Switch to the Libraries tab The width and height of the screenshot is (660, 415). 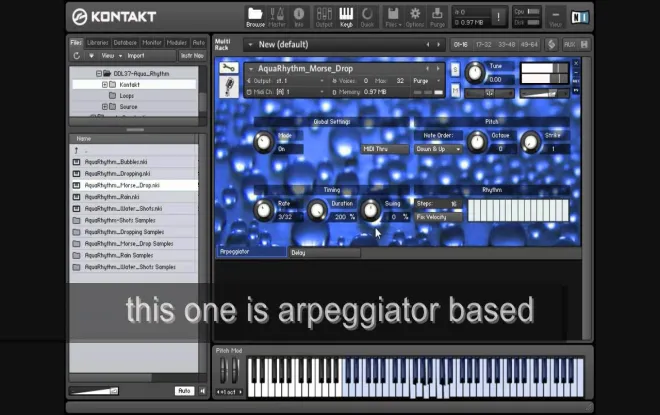[x=98, y=43]
